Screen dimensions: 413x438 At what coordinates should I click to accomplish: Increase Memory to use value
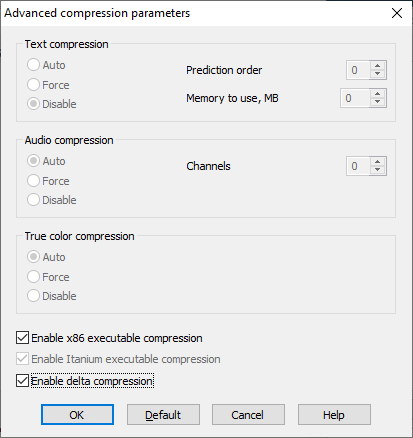[x=377, y=94]
